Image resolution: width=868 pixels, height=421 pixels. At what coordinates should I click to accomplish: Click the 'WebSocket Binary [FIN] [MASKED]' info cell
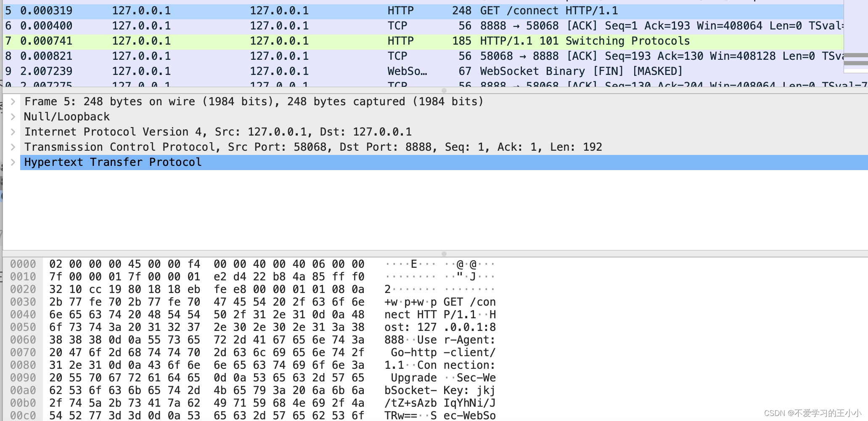tap(581, 72)
